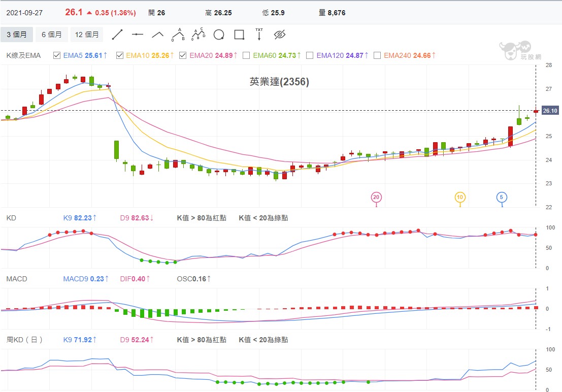The width and height of the screenshot is (562, 392).
Task: Click the EMA20 24.89 value
Action: pos(214,55)
